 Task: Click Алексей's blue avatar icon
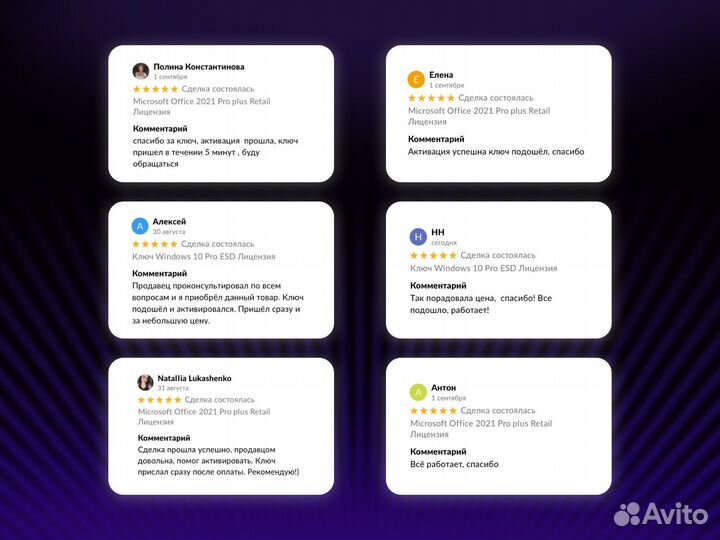tap(141, 226)
